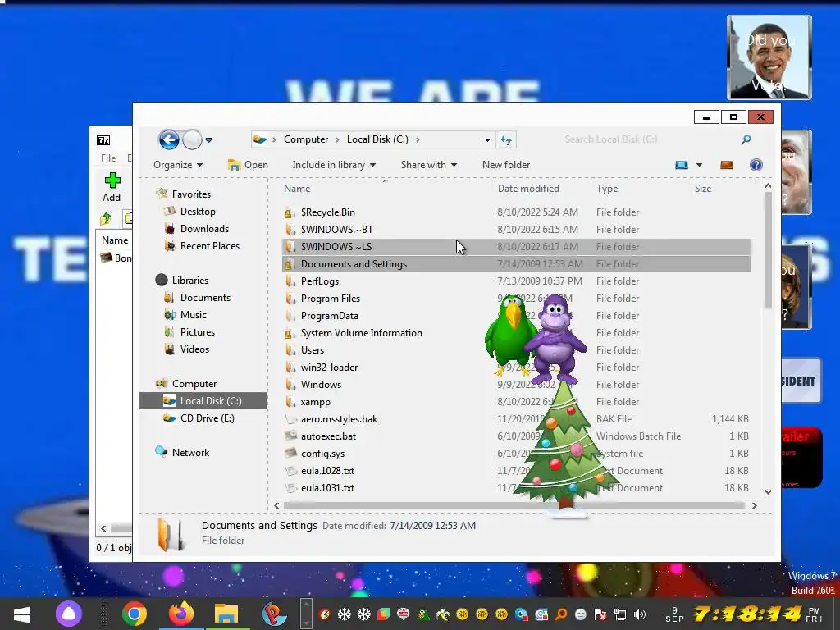The width and height of the screenshot is (840, 630).
Task: Click the scroll-down arrow of file list
Action: [768, 491]
